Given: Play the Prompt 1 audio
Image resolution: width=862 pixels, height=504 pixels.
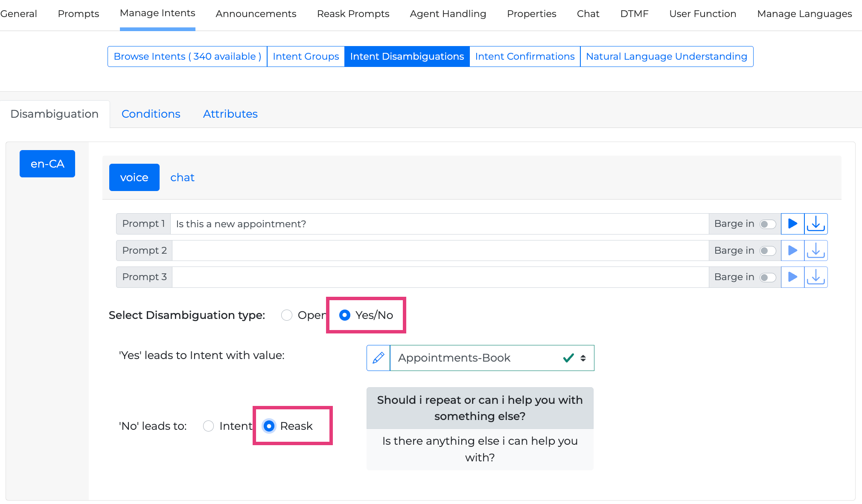Looking at the screenshot, I should (792, 224).
